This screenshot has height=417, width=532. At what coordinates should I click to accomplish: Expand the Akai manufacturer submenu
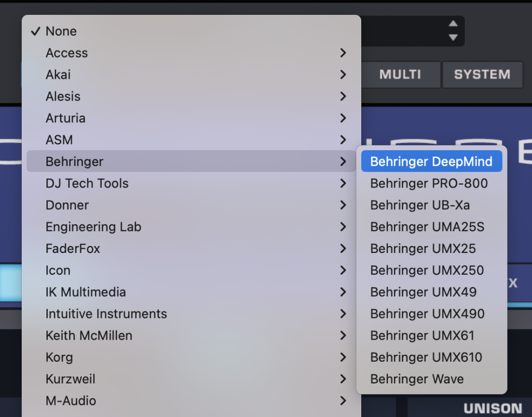[343, 75]
